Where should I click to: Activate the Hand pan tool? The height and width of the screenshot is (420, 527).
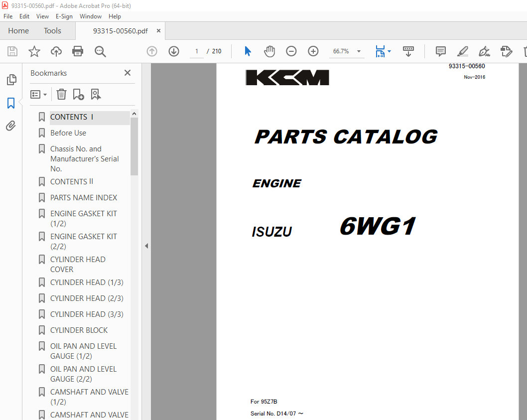click(269, 51)
